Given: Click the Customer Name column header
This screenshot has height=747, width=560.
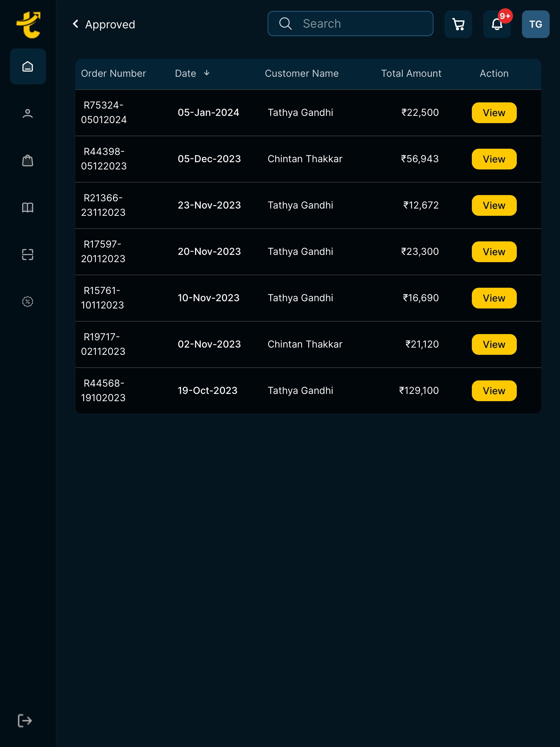Looking at the screenshot, I should click(x=301, y=73).
